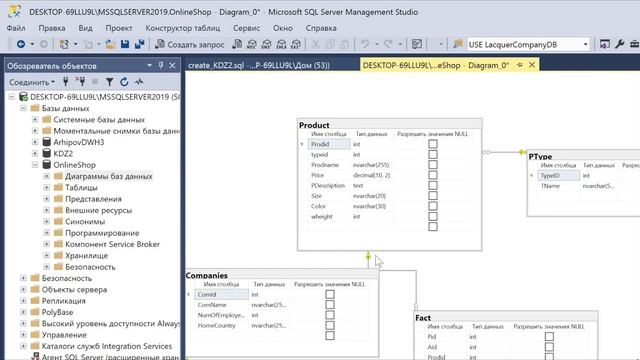This screenshot has height=360, width=640.
Task: Open the Конструктор таблиц menu
Action: (x=183, y=28)
